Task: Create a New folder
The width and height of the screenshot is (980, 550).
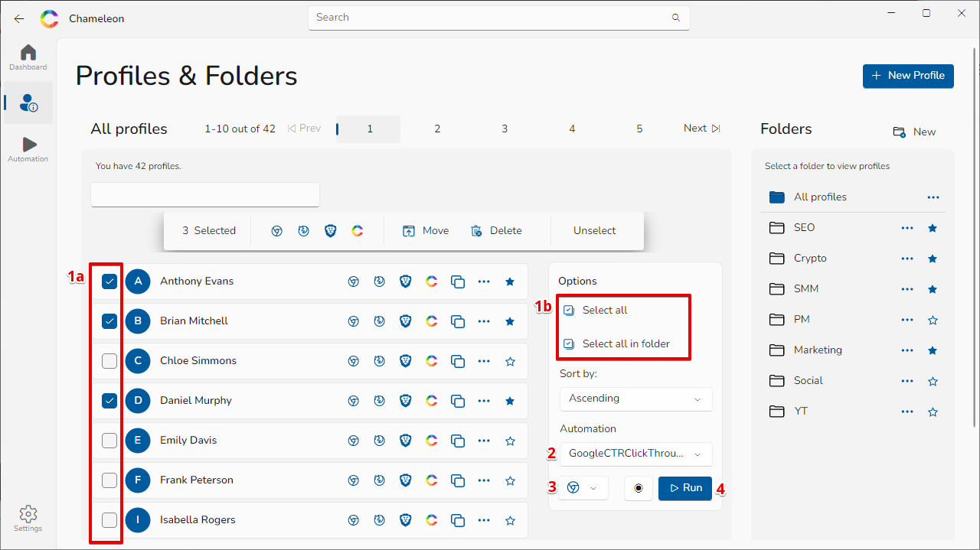Action: 914,132
